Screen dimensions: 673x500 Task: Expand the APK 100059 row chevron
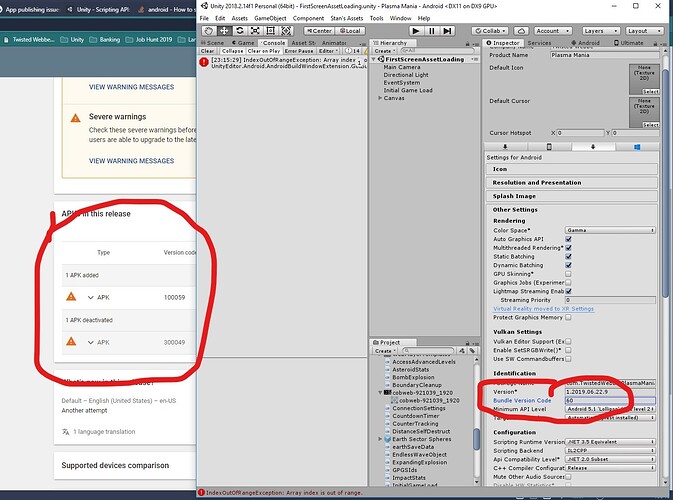pos(91,297)
